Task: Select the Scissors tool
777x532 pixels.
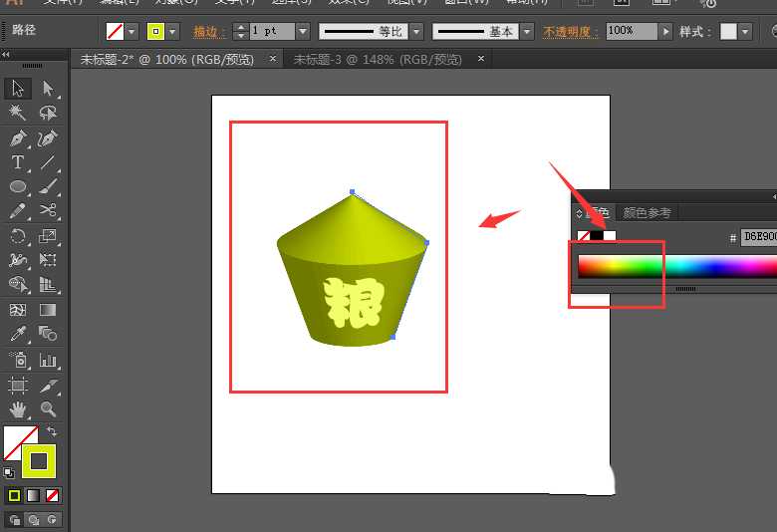Action: (48, 210)
